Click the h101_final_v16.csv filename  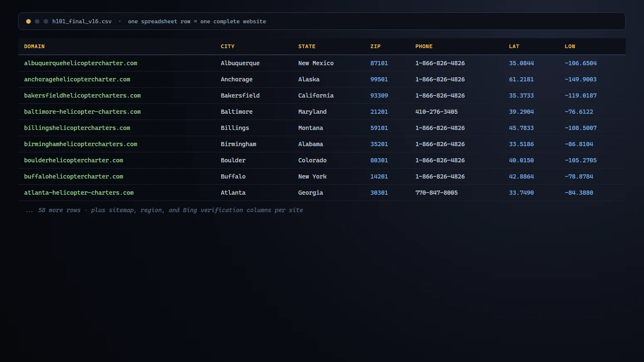coord(82,21)
